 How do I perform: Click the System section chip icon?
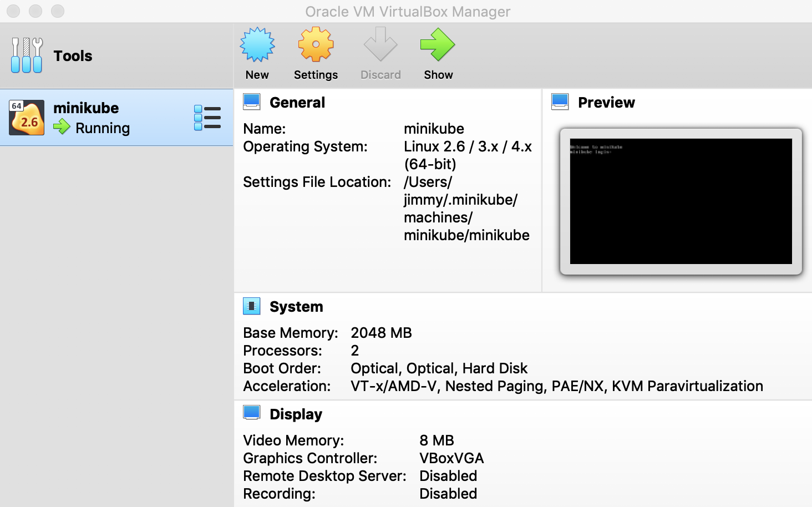pos(252,306)
